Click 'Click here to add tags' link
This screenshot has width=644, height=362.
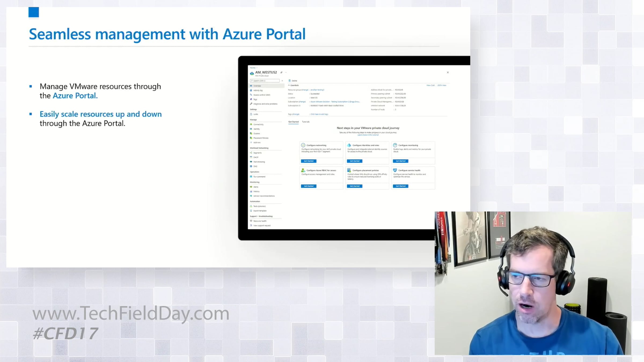pos(319,114)
